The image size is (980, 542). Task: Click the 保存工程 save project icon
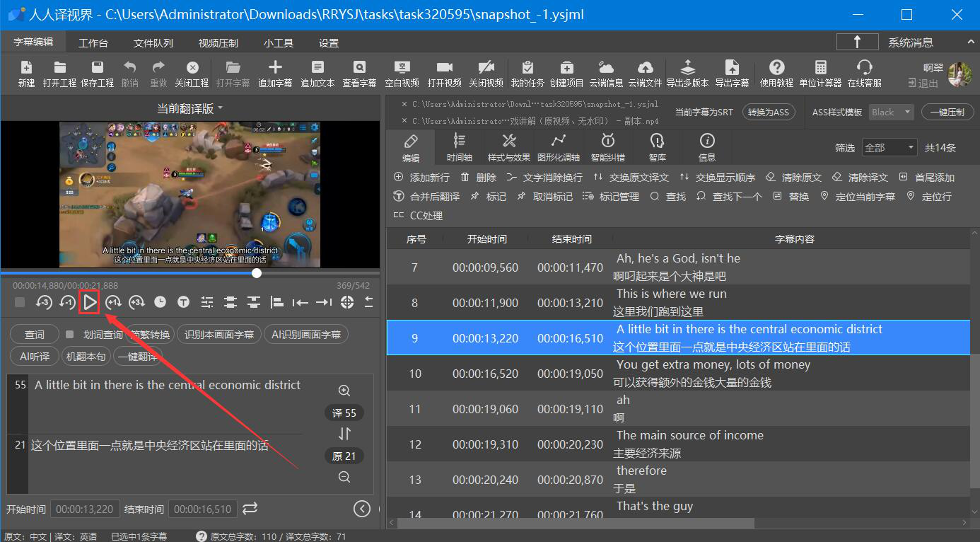pyautogui.click(x=97, y=68)
